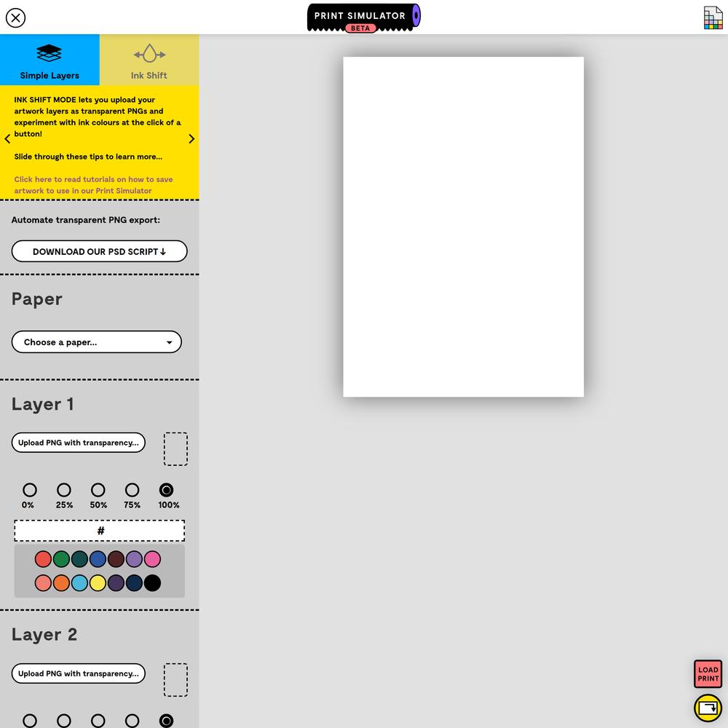Viewport: 728px width, 728px height.
Task: Download our PSD script
Action: coord(99,251)
